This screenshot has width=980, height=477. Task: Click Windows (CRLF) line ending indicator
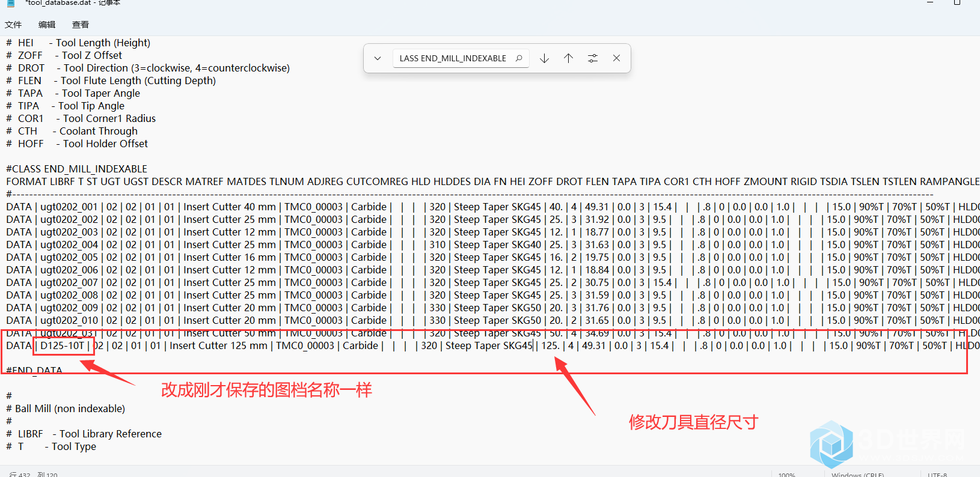tap(858, 474)
